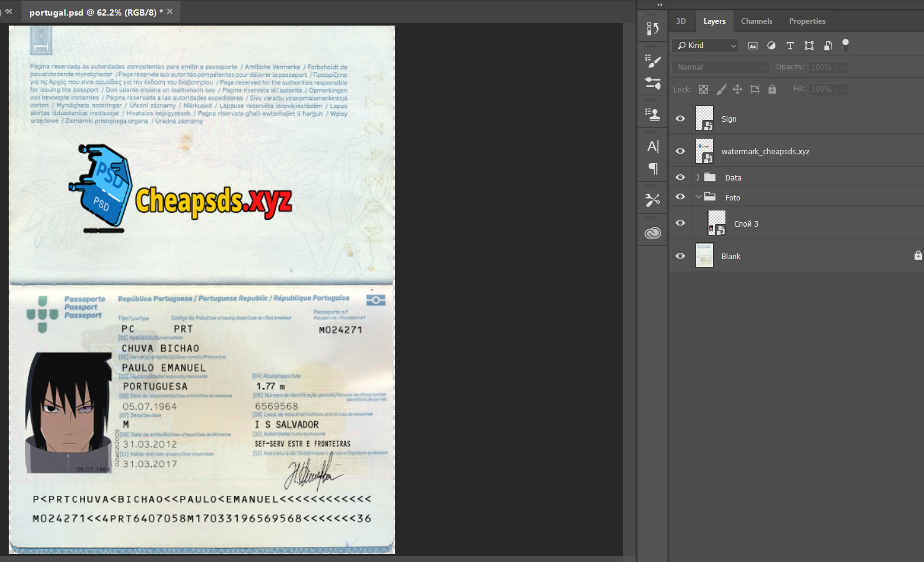
Task: Filter layers by adjustment layers icon
Action: (x=771, y=46)
